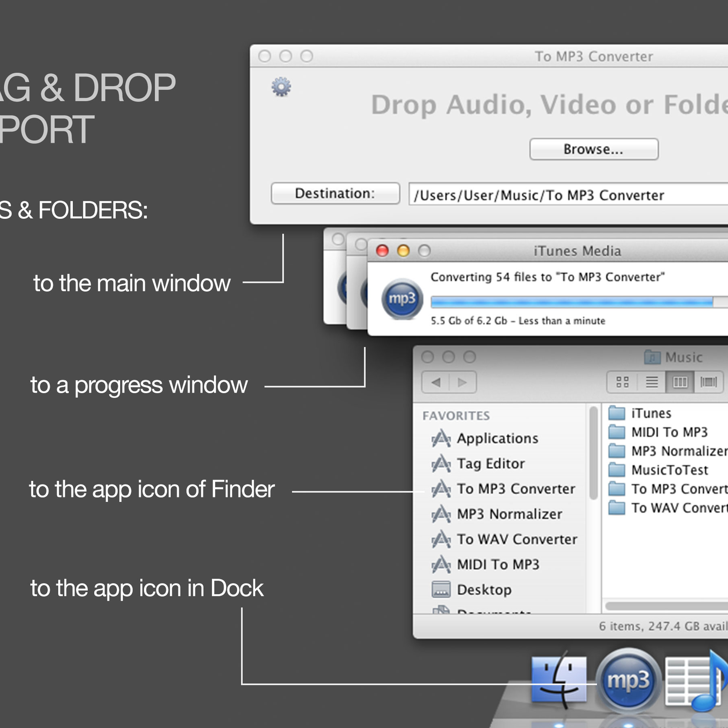
Task: Click the MP3 Normalizer folder icon
Action: pyautogui.click(x=617, y=451)
